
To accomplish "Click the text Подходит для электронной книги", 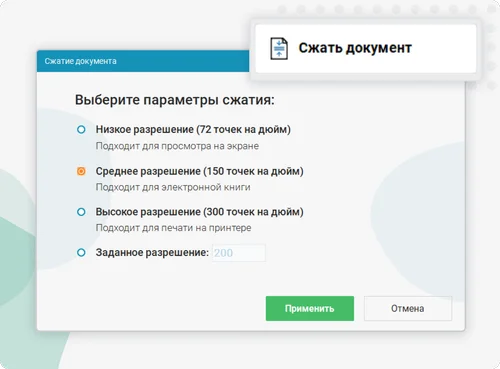I will (x=173, y=187).
